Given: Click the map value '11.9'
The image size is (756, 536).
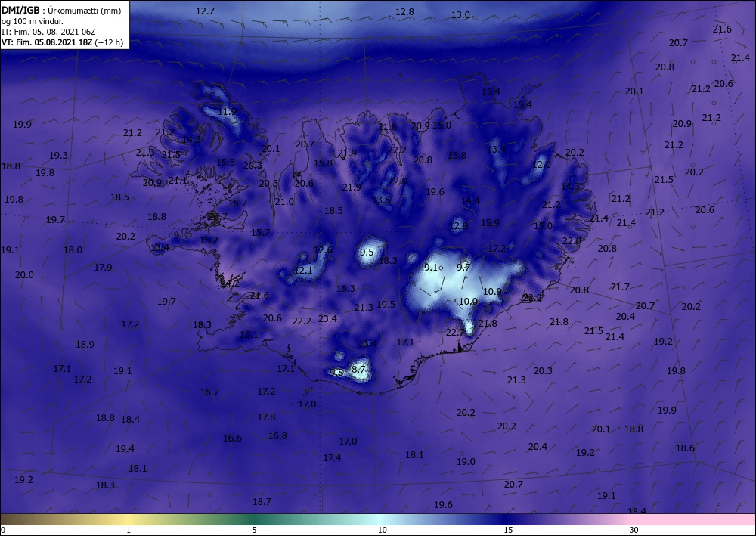Looking at the screenshot, I should click(228, 113).
